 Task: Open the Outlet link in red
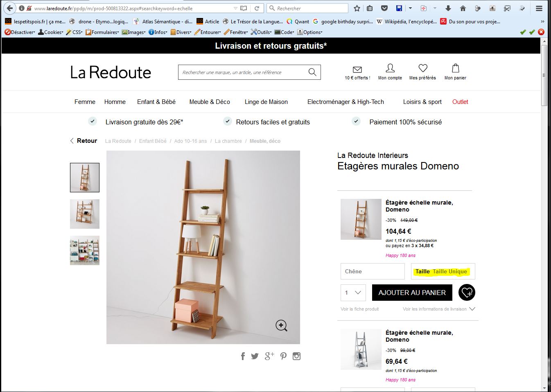click(x=460, y=102)
